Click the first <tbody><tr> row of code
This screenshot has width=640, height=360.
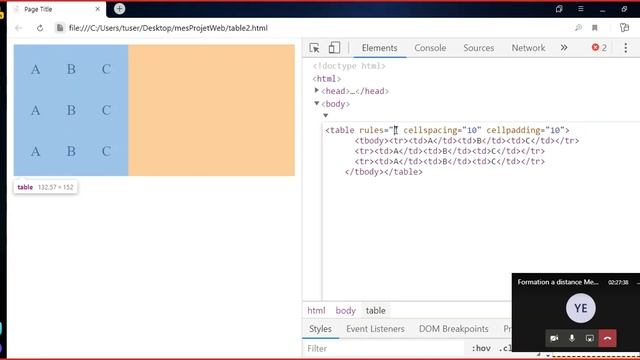click(x=467, y=141)
